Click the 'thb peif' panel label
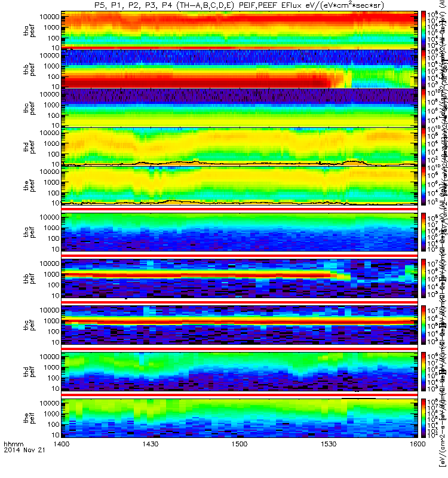 (29, 278)
